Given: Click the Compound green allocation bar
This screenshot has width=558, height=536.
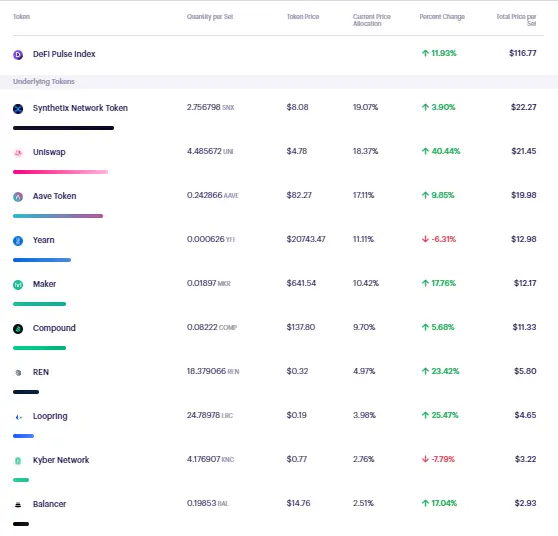Looking at the screenshot, I should point(40,348).
